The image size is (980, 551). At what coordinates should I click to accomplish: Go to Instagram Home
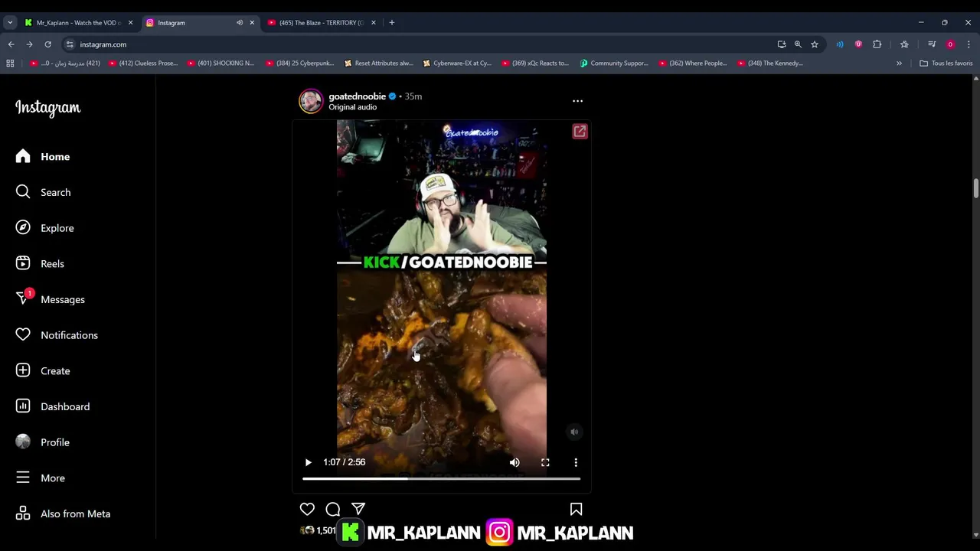coord(43,156)
